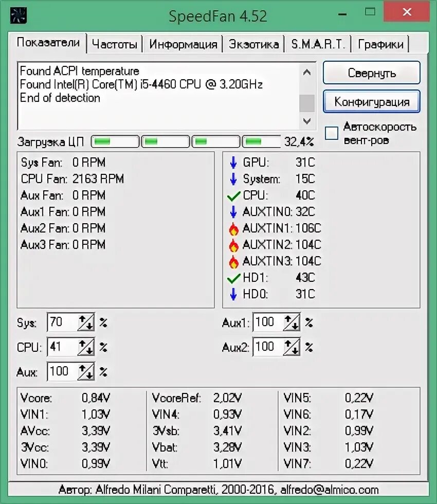The width and height of the screenshot is (437, 504).
Task: Click the blue down arrow next to HD0
Action: coord(233,294)
